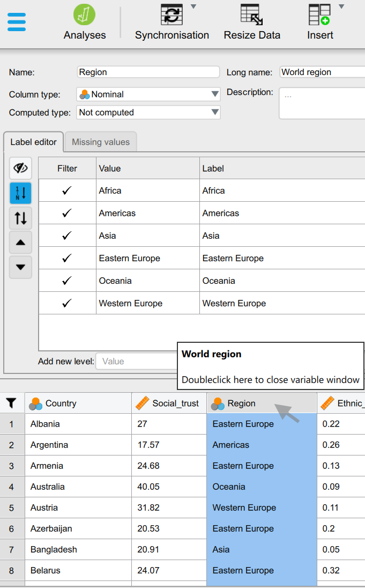The height and width of the screenshot is (588, 365).
Task: Move selected label down
Action: pyautogui.click(x=20, y=267)
